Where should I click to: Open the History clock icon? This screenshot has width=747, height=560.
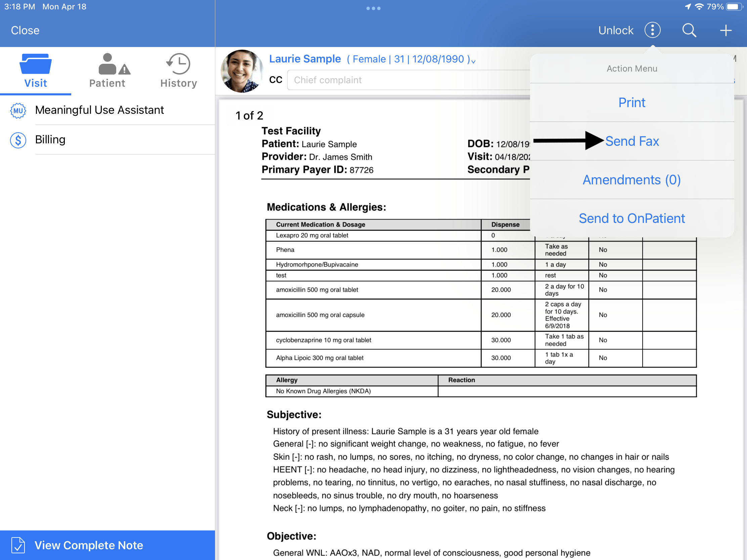[x=178, y=63]
